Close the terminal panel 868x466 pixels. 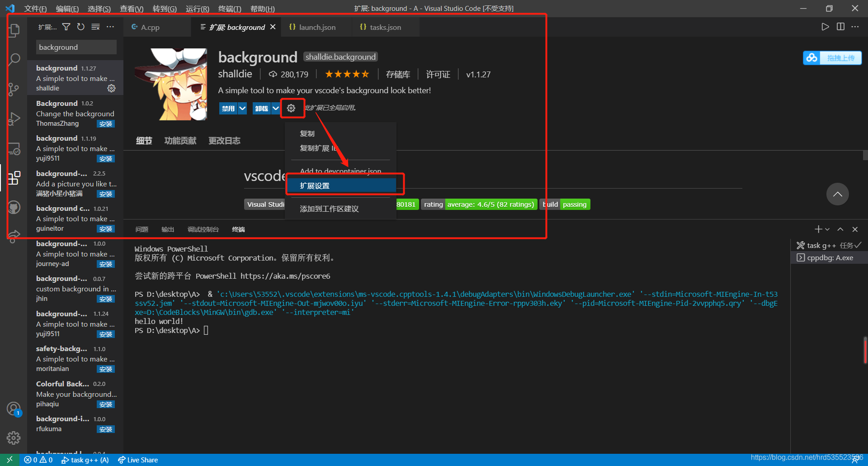855,229
